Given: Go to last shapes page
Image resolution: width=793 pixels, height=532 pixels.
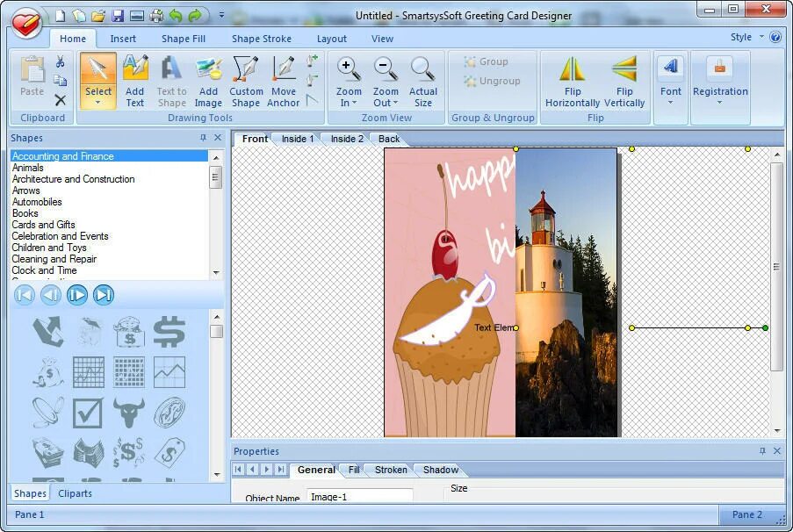Looking at the screenshot, I should point(103,295).
